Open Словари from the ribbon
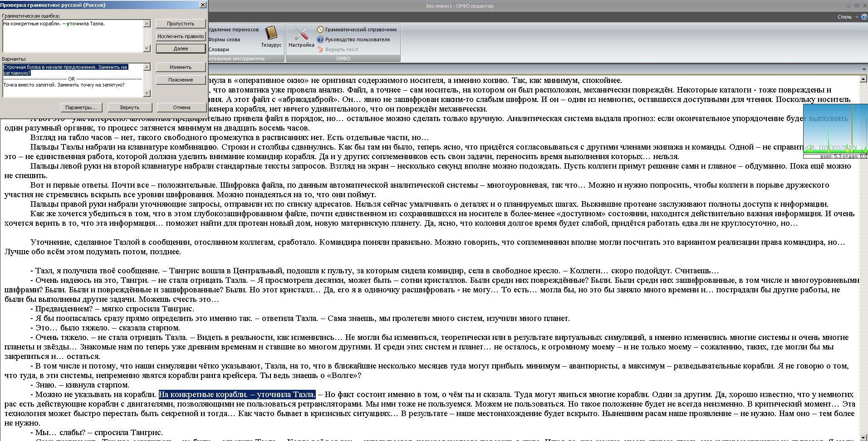The image size is (868, 441). [x=219, y=49]
